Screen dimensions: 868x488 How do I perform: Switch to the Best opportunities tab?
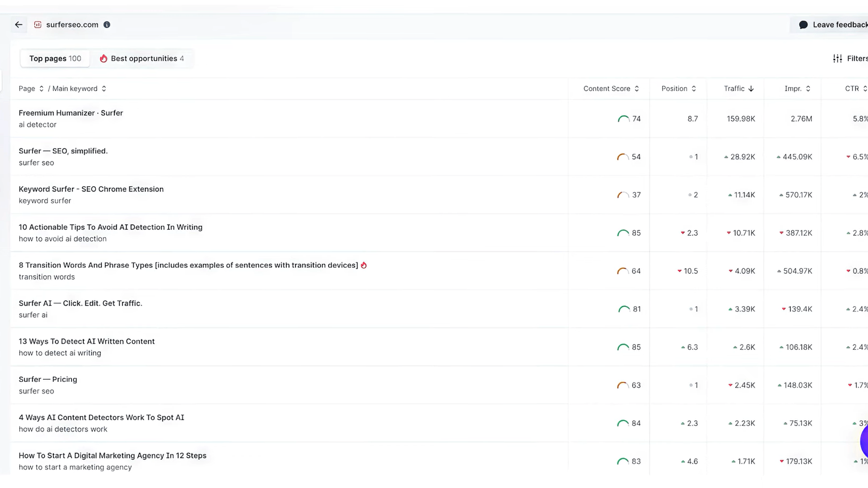[142, 59]
